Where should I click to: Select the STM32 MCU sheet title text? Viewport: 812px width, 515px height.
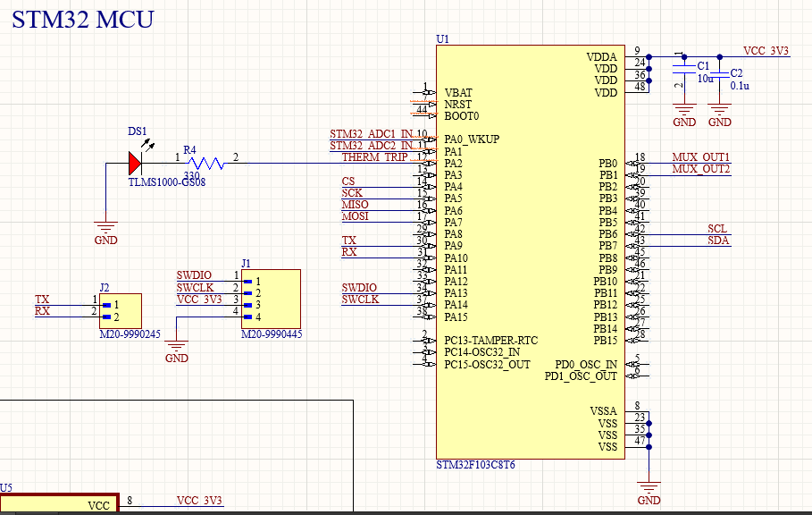(83, 20)
